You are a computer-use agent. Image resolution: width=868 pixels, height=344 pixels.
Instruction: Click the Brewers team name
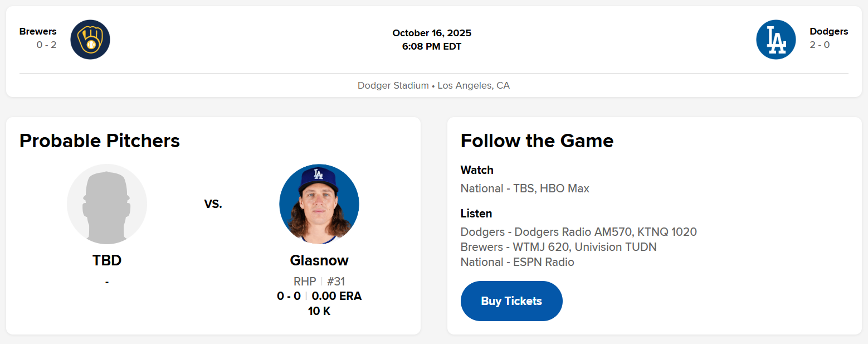tap(38, 31)
